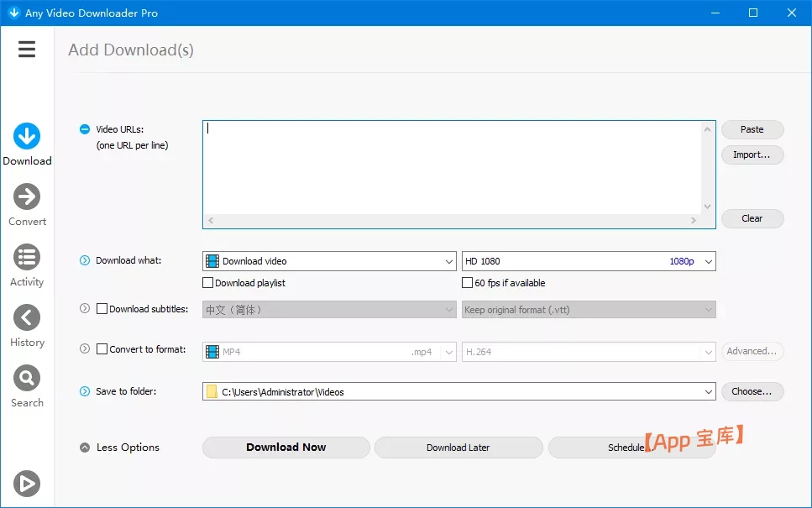
Task: Enable the Download playlist checkbox
Action: click(x=208, y=283)
